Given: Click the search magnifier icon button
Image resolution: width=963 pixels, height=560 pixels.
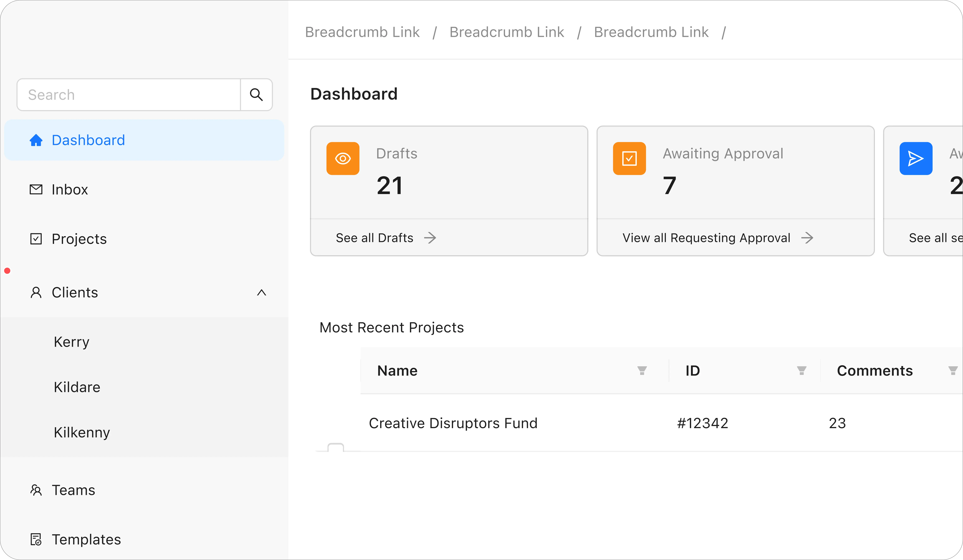Looking at the screenshot, I should 256,95.
